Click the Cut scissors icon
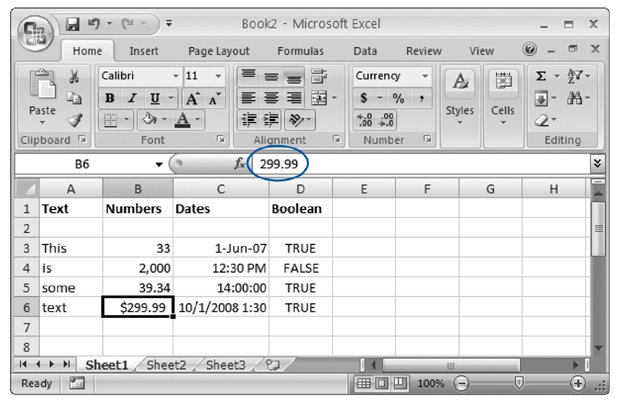The image size is (618, 404). (74, 76)
